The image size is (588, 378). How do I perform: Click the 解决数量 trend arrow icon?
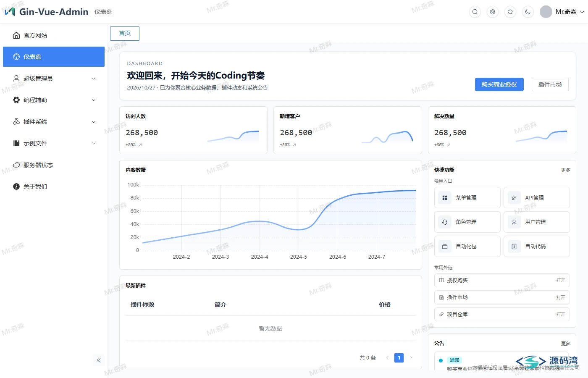click(x=449, y=145)
